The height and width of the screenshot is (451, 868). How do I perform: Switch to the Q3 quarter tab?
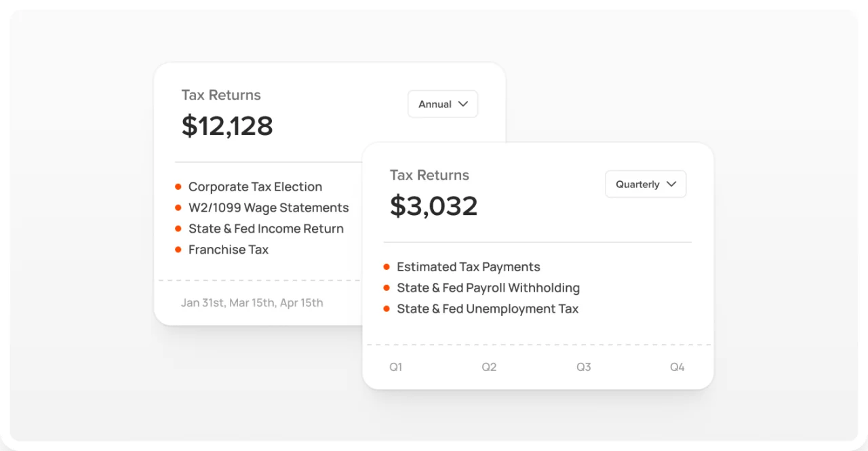(x=583, y=366)
